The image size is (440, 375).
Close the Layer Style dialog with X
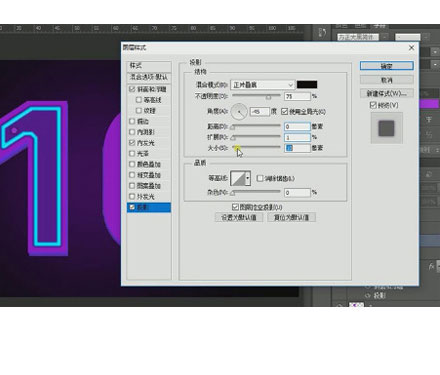point(411,48)
